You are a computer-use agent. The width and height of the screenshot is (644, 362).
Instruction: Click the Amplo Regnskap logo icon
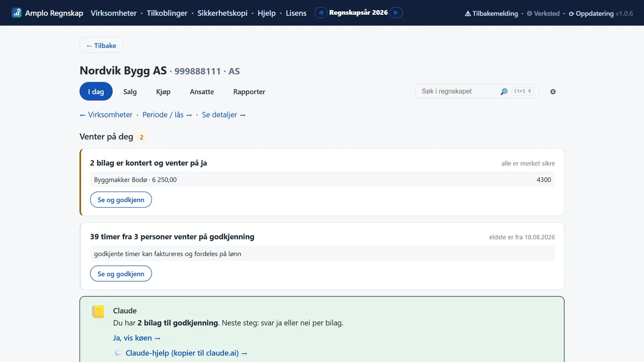click(17, 13)
